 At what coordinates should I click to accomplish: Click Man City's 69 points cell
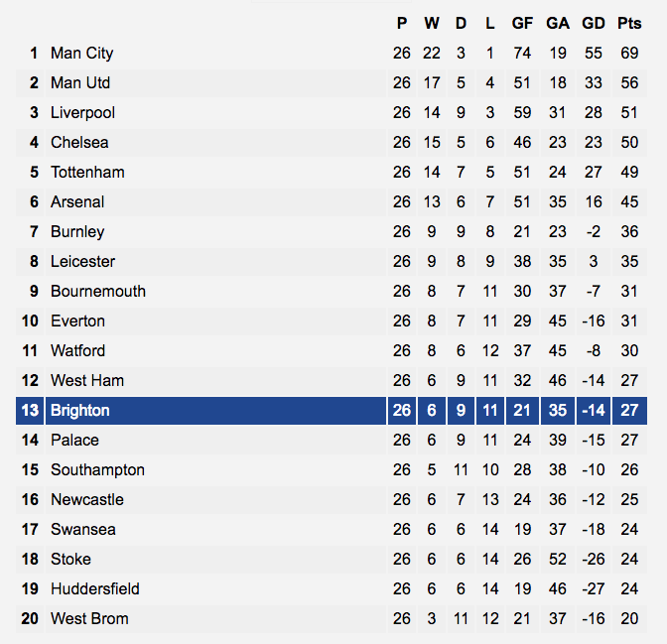629,54
